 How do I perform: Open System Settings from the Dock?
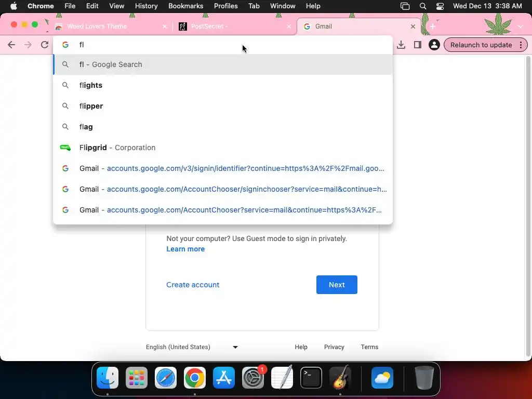click(x=253, y=378)
